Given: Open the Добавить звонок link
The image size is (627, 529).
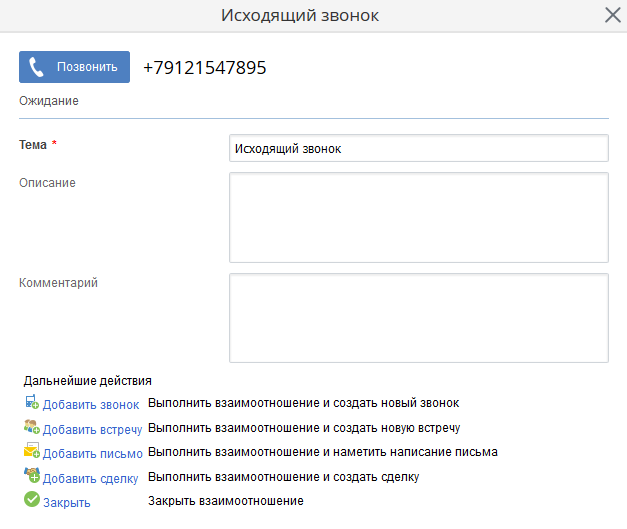Looking at the screenshot, I should pos(90,405).
